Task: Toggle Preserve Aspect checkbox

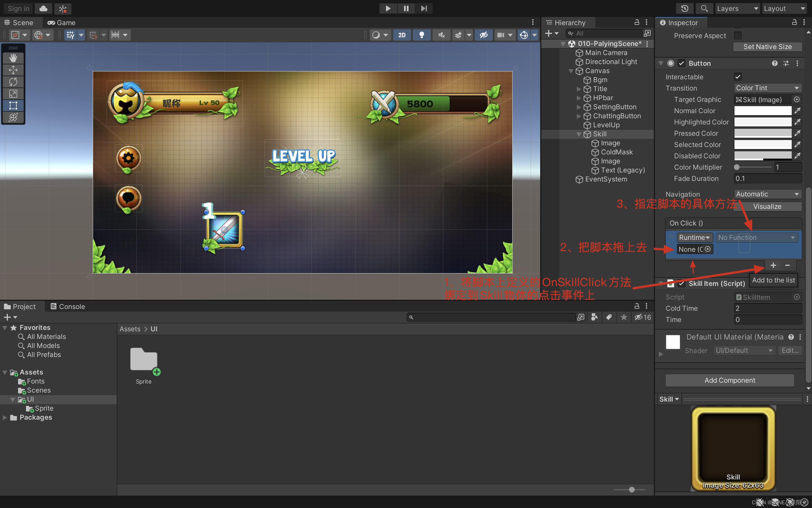Action: (738, 36)
